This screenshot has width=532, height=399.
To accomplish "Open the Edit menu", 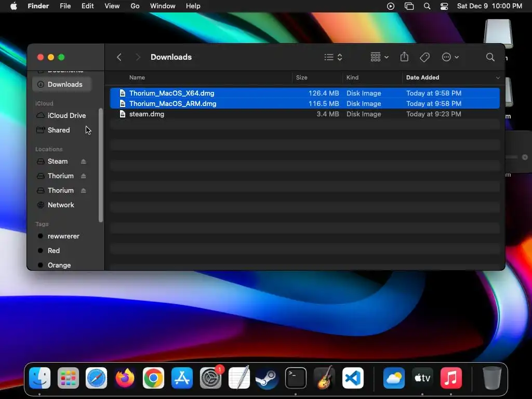I will pos(87,6).
